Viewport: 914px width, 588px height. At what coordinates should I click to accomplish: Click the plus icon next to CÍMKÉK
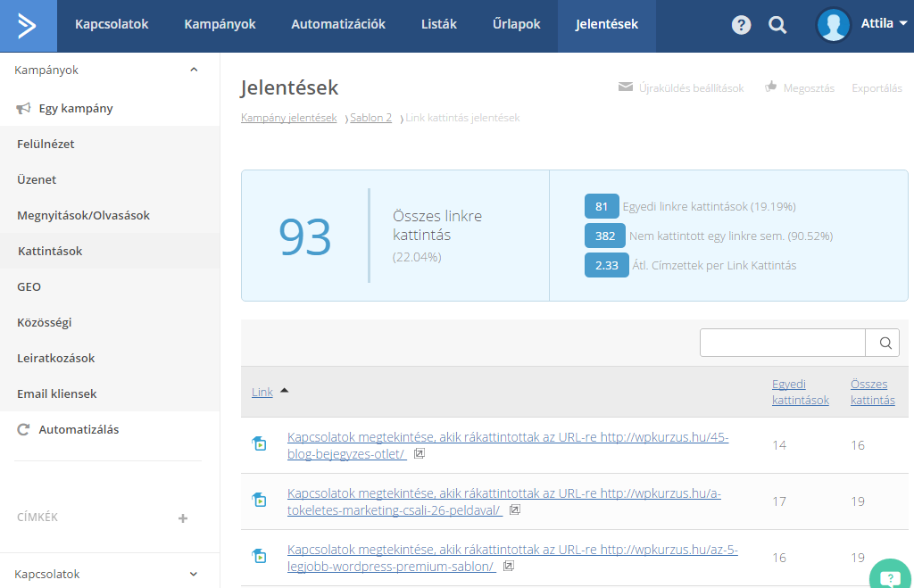183,518
